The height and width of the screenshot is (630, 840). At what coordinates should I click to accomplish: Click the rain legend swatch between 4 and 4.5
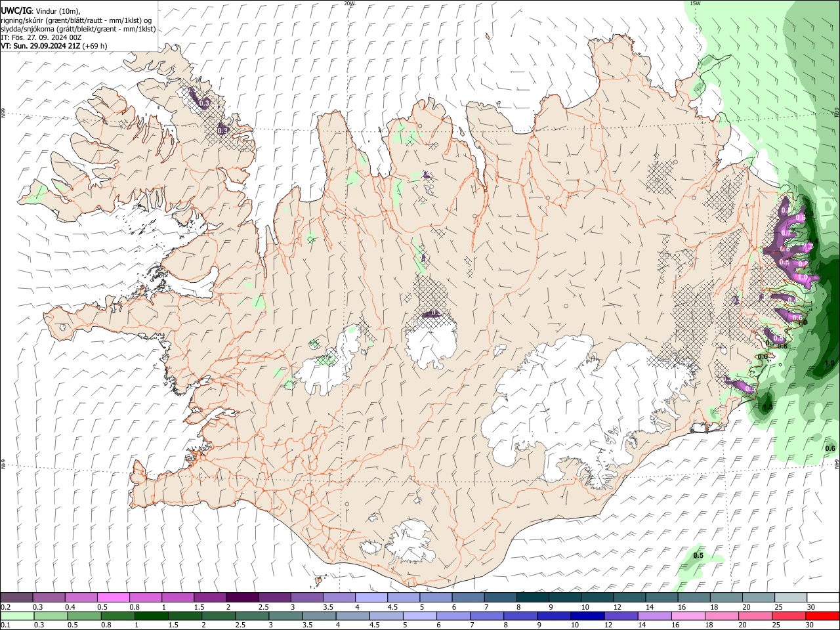tap(353, 616)
